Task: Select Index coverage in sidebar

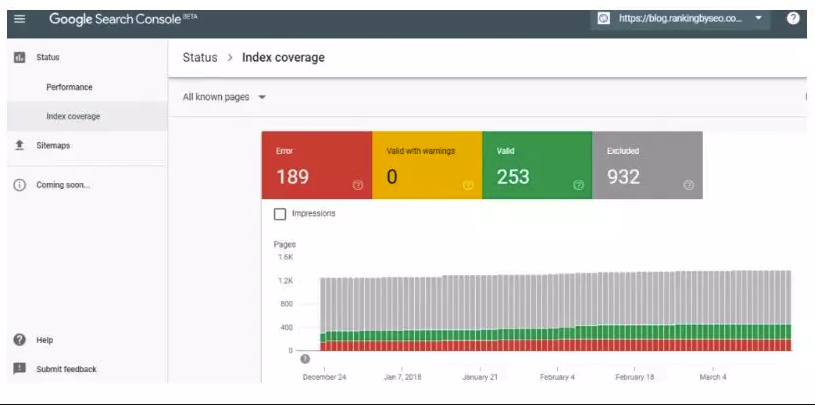Action: coord(73,117)
